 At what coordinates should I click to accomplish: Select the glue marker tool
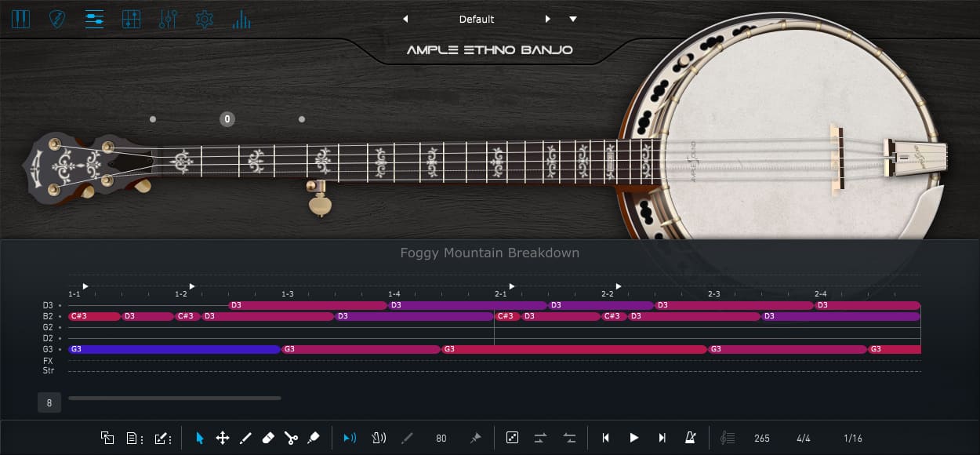(314, 438)
